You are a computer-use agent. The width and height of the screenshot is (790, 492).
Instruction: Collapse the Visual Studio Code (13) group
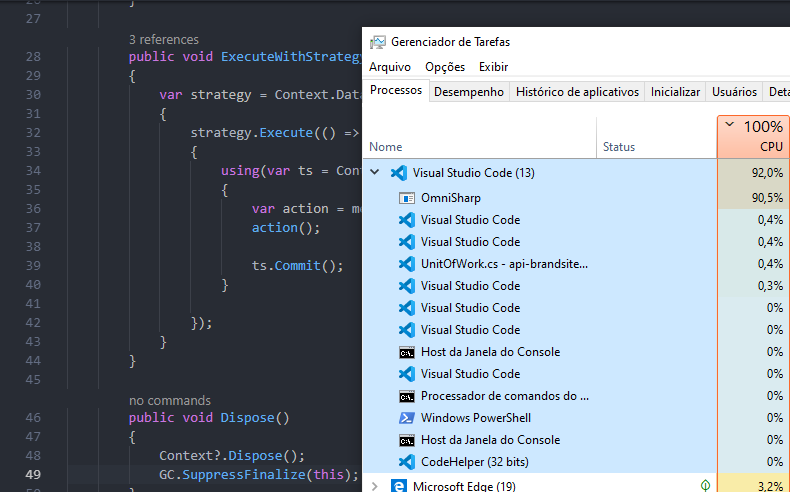(x=374, y=172)
